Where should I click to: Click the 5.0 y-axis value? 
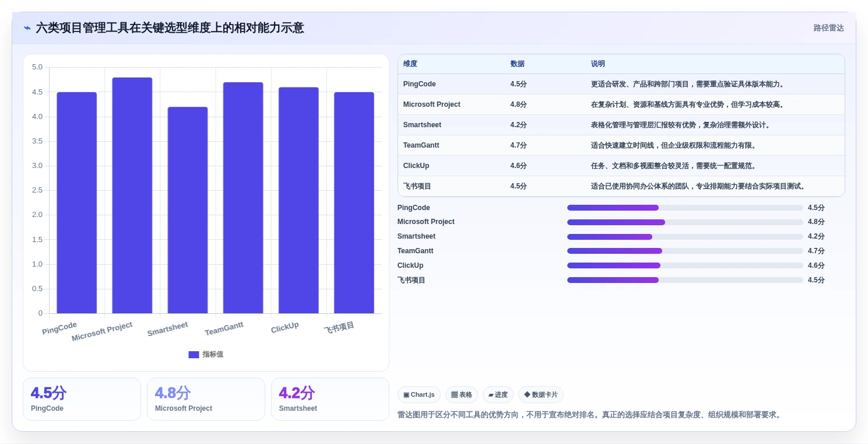click(37, 67)
